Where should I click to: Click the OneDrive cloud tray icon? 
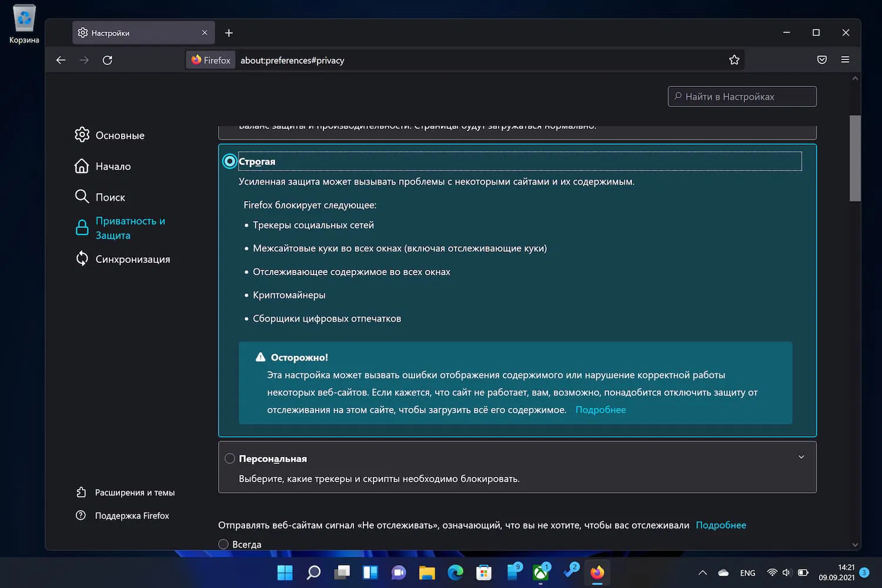724,573
